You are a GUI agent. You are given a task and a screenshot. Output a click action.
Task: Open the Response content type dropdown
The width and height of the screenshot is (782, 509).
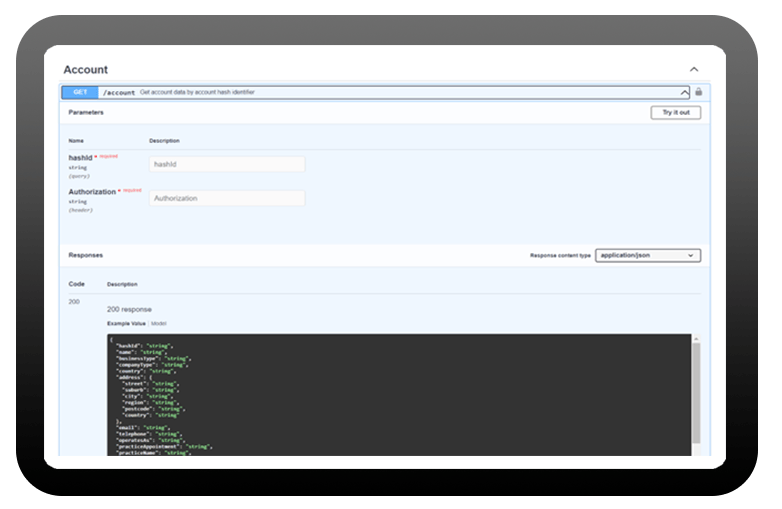tap(647, 255)
